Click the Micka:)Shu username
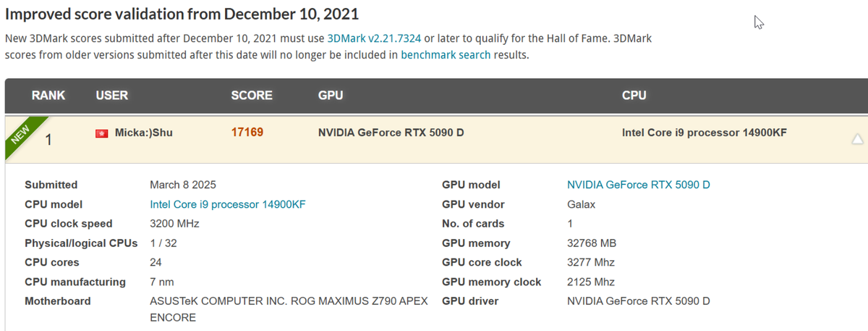Screen dimensions: 868x331 click(x=144, y=133)
